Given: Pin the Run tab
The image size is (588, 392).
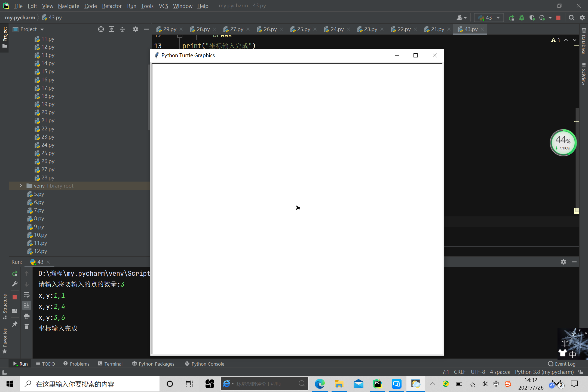Looking at the screenshot, I should click(x=15, y=324).
